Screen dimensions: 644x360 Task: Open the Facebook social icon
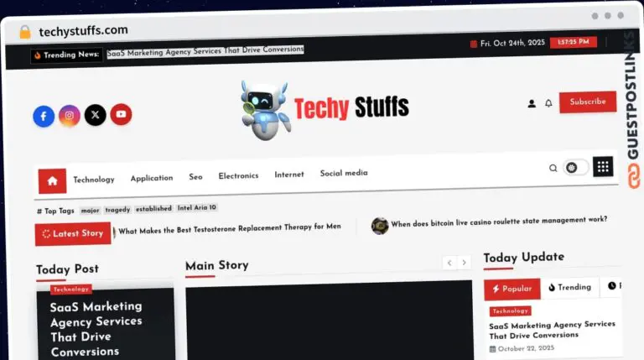click(44, 117)
